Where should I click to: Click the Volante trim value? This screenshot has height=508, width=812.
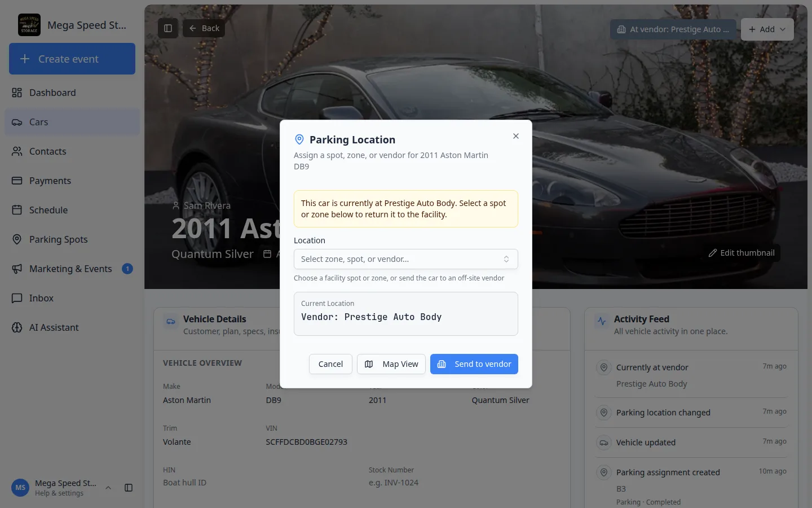(x=177, y=442)
